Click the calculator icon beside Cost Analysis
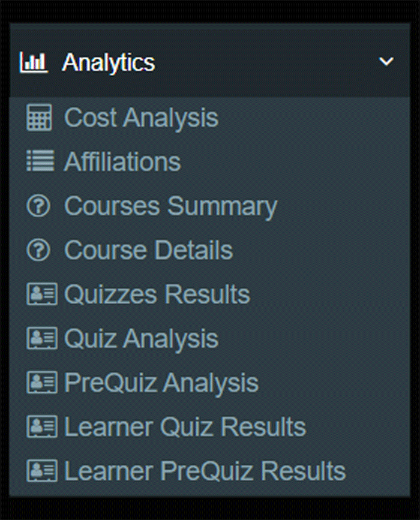420x520 pixels. (x=40, y=118)
